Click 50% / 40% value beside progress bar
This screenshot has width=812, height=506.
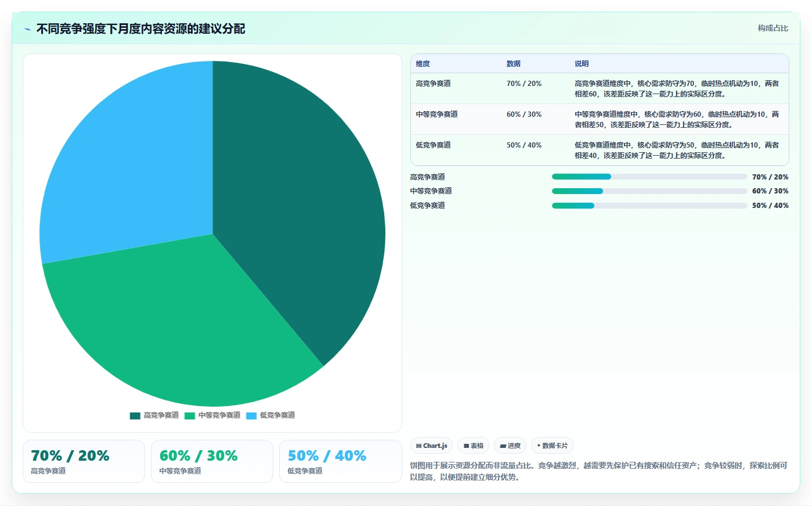point(770,206)
